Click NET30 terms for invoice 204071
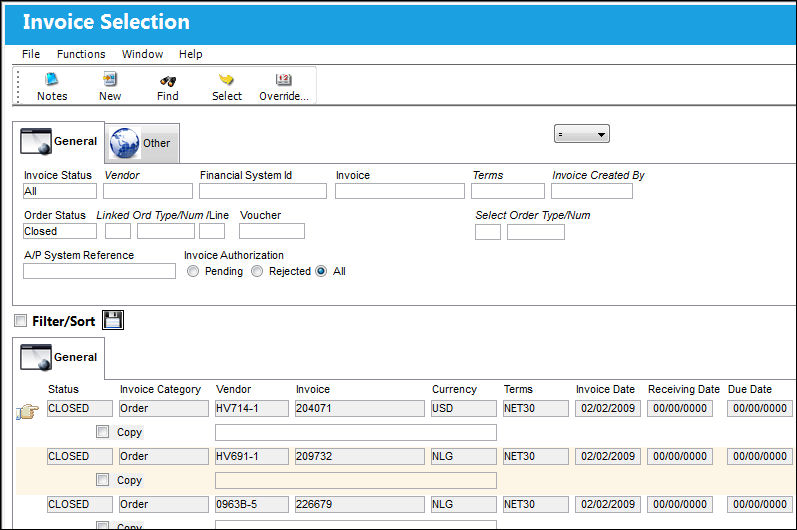This screenshot has height=530, width=797. [x=536, y=409]
